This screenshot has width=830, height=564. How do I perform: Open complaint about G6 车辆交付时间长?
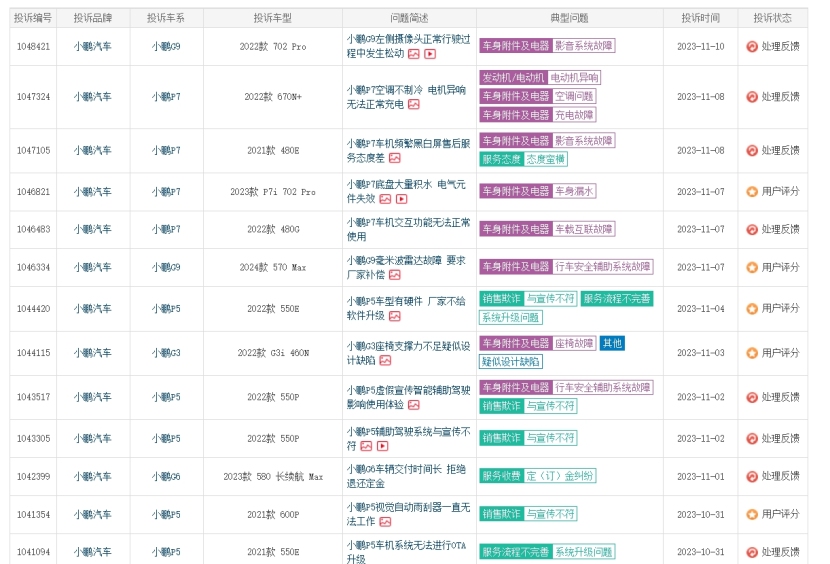click(x=406, y=477)
